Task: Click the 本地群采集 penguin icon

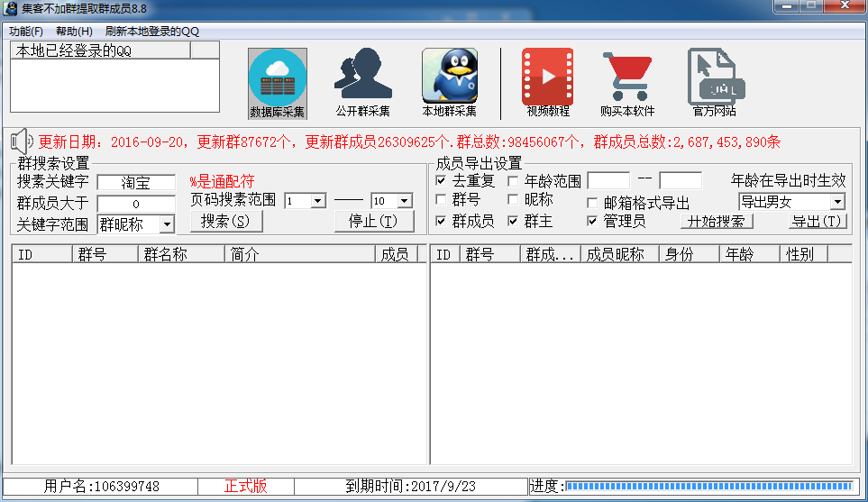Action: (449, 77)
